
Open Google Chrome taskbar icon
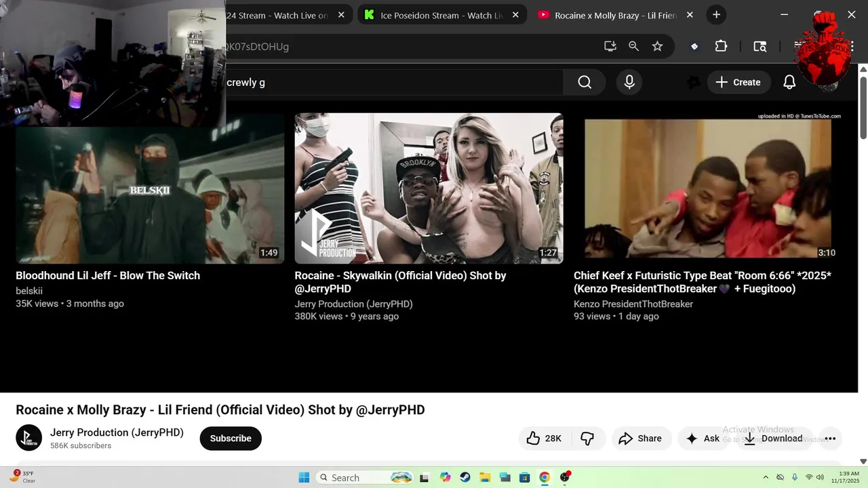coord(545,477)
